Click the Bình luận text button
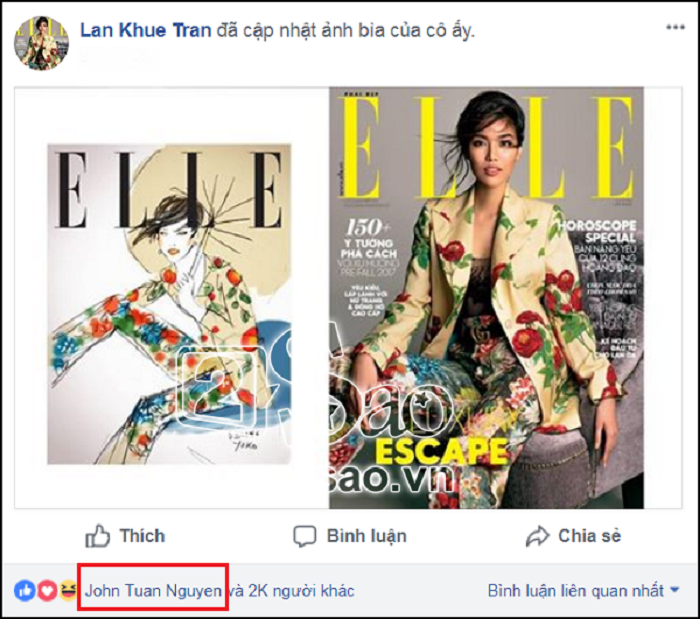700x619 pixels. 367,536
